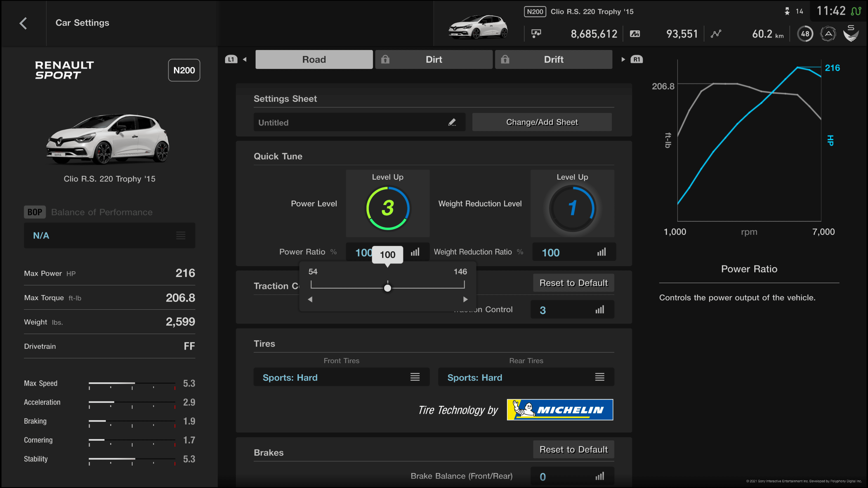Click the L1 shoulder button icon
868x488 pixels.
point(231,60)
